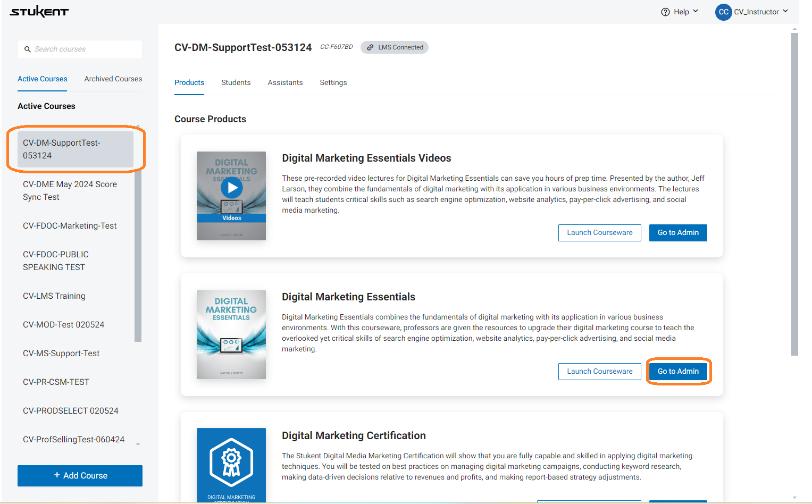Click the Stukent logo

click(39, 12)
